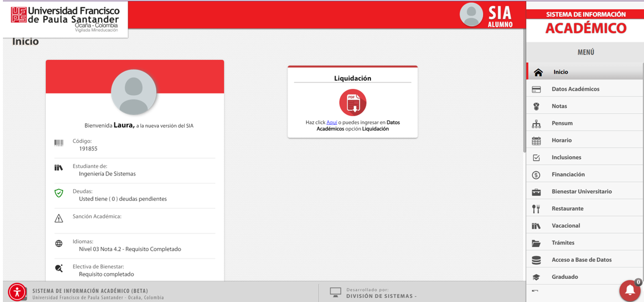
Task: Click the Electiva de Bienestar icon
Action: 59,268
